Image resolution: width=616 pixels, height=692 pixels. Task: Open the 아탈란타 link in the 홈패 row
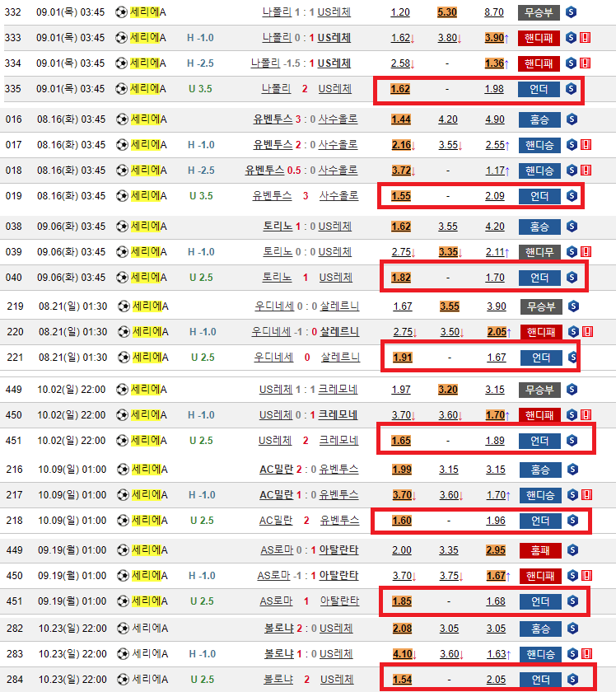point(338,550)
